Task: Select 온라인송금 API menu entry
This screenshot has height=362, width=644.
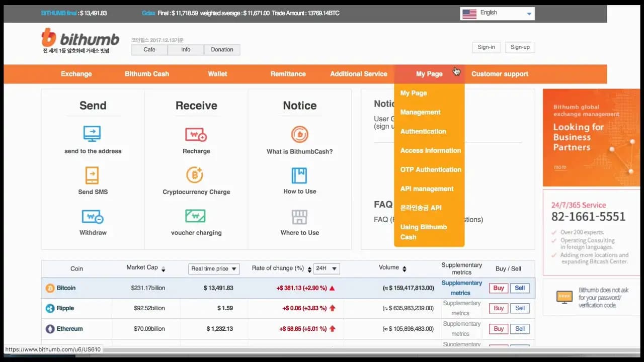Action: [421, 208]
